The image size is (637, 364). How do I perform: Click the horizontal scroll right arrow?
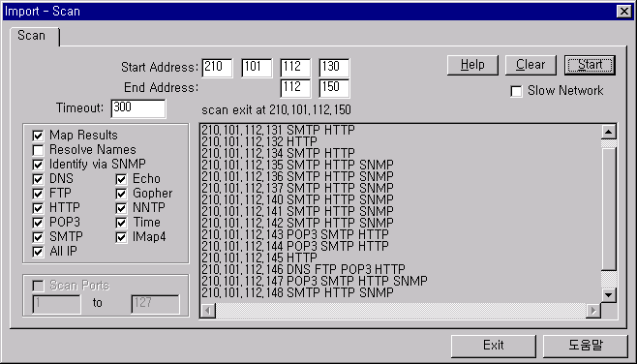click(x=593, y=311)
